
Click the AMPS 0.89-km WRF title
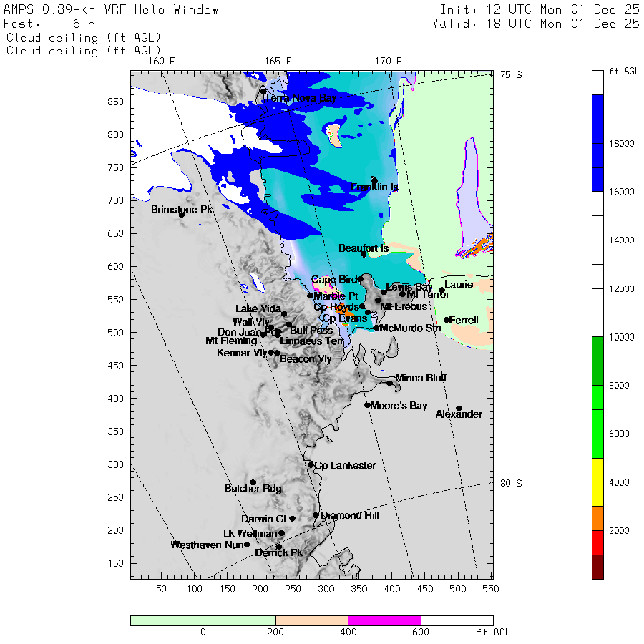tap(112, 10)
